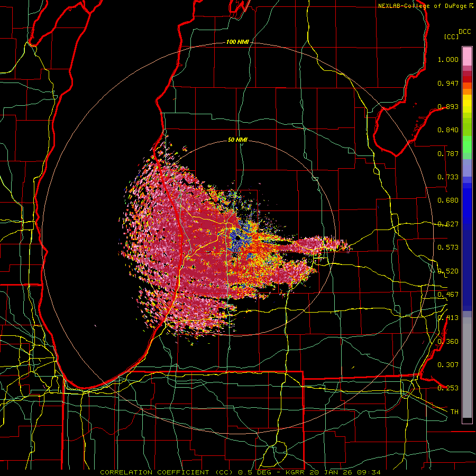476x476 pixels.
Task: Select the 0.680 scale value
Action: (x=448, y=200)
